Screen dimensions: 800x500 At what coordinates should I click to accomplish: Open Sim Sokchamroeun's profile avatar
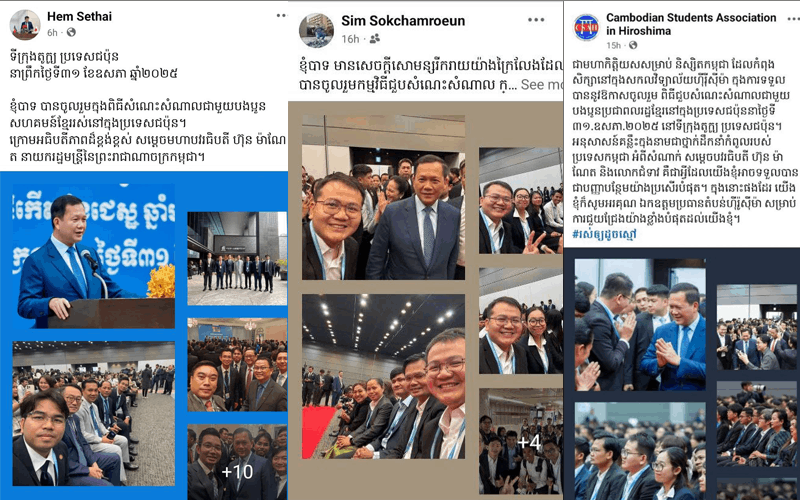point(316,30)
